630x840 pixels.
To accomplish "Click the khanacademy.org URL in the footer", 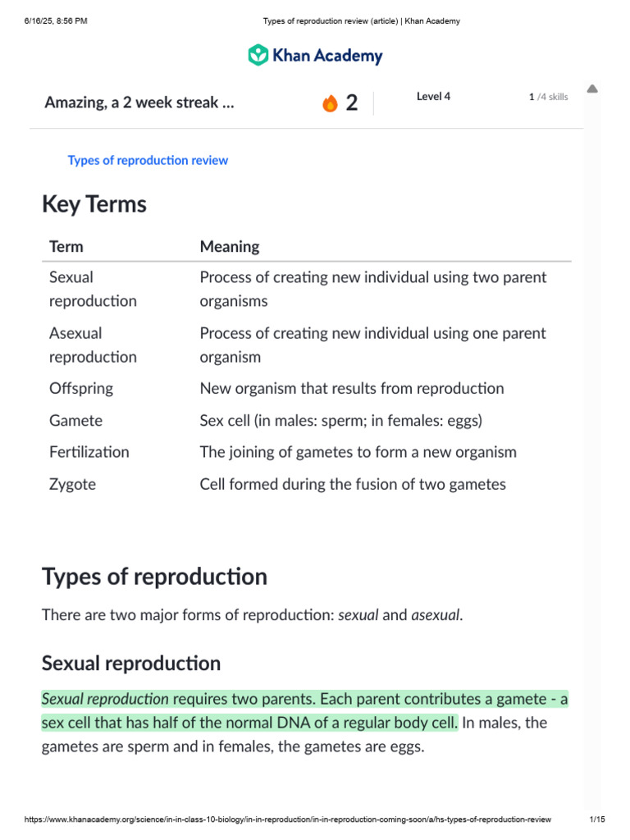I will (x=288, y=819).
